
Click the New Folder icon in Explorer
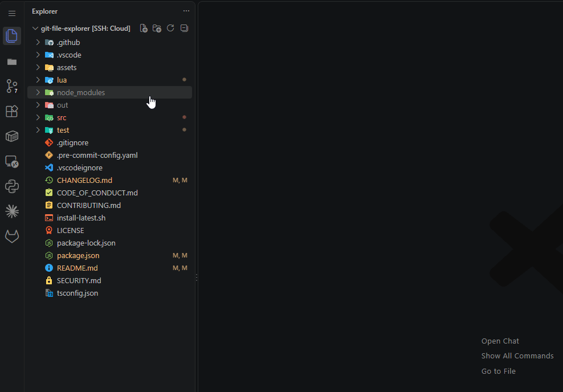tap(157, 28)
